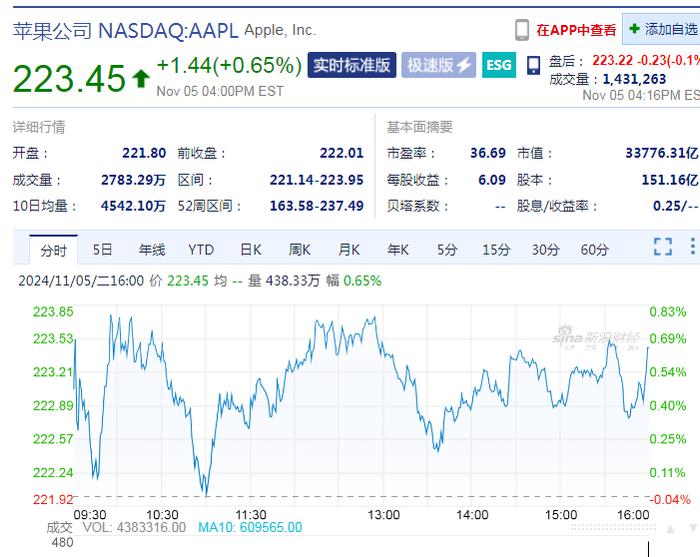Click the VOL: 4383316.00 indicator label
The width and height of the screenshot is (700, 557).
coord(134,527)
